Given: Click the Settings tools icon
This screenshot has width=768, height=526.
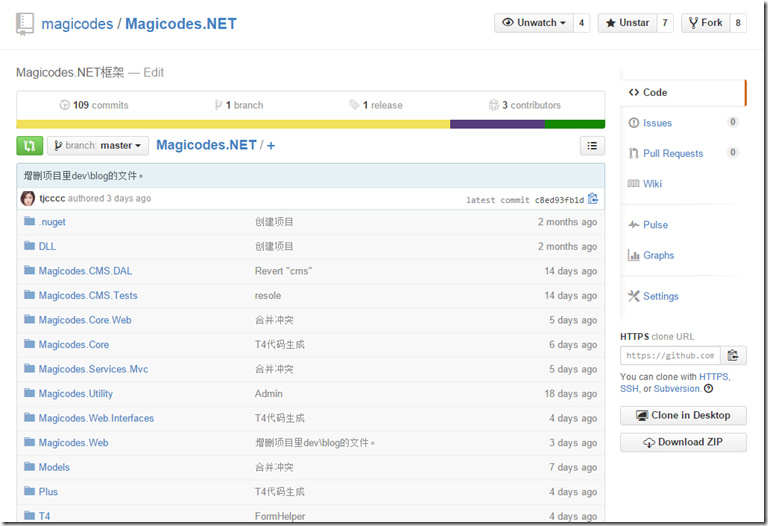Looking at the screenshot, I should click(633, 296).
